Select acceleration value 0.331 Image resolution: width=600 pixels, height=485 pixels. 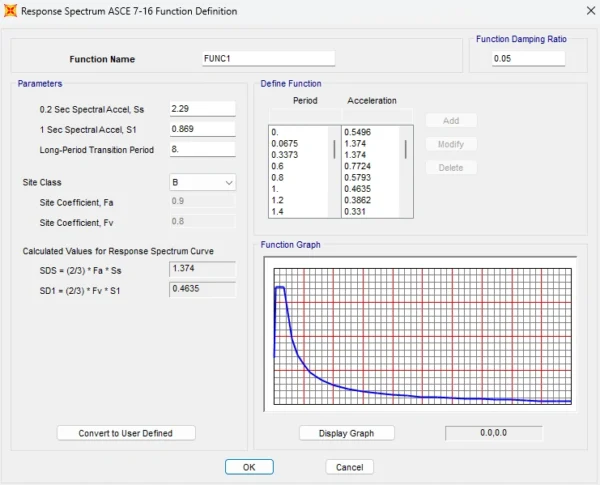pyautogui.click(x=355, y=211)
